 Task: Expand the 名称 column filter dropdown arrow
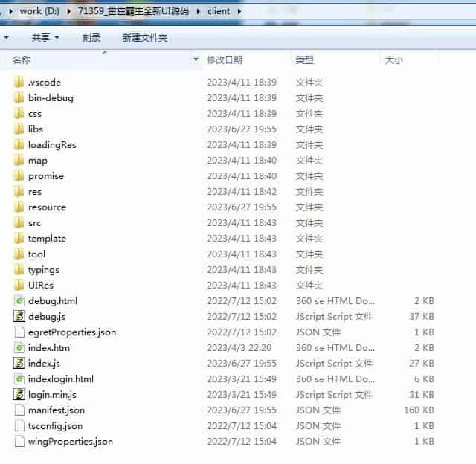pos(196,59)
